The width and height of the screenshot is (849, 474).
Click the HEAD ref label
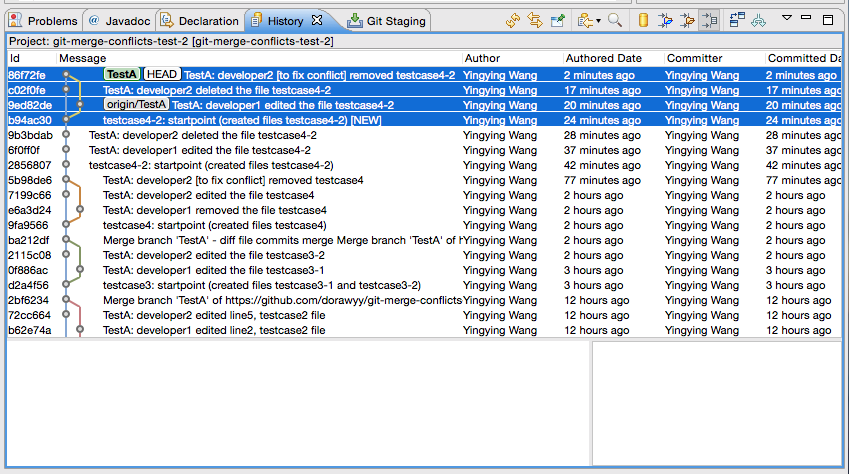(161, 75)
